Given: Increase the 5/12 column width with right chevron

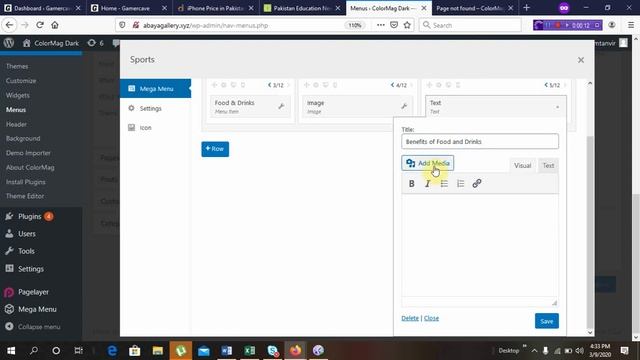Looking at the screenshot, I should pos(565,85).
